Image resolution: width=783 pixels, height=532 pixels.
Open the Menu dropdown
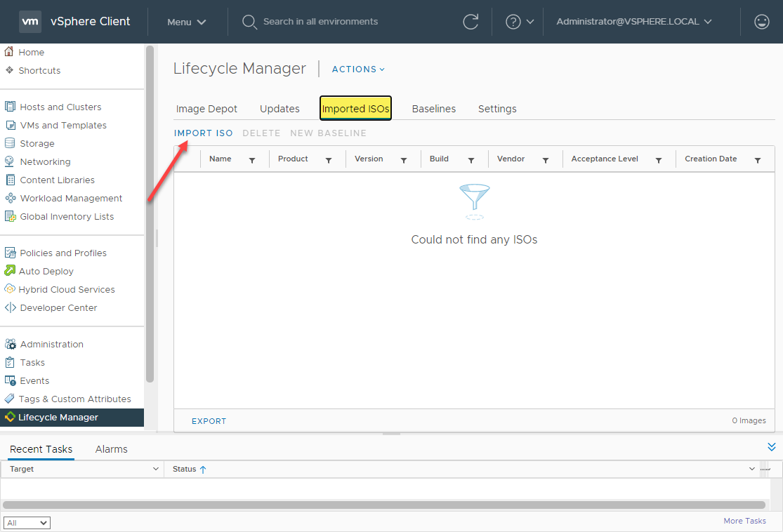[187, 22]
